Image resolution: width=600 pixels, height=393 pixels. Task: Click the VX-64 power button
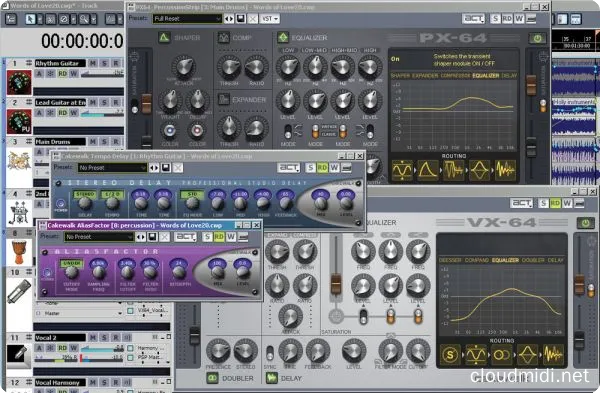point(585,223)
